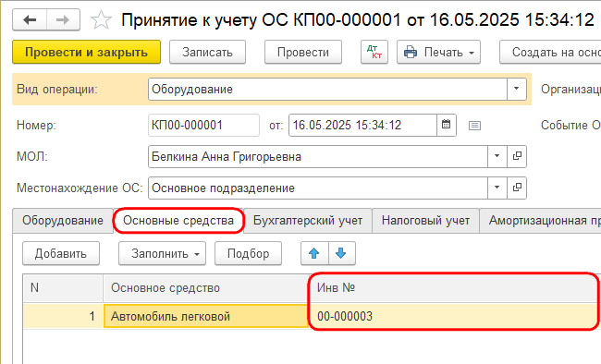Viewport: 601px width, 364px height.
Task: Open the Печать print menu
Action: pos(438,52)
